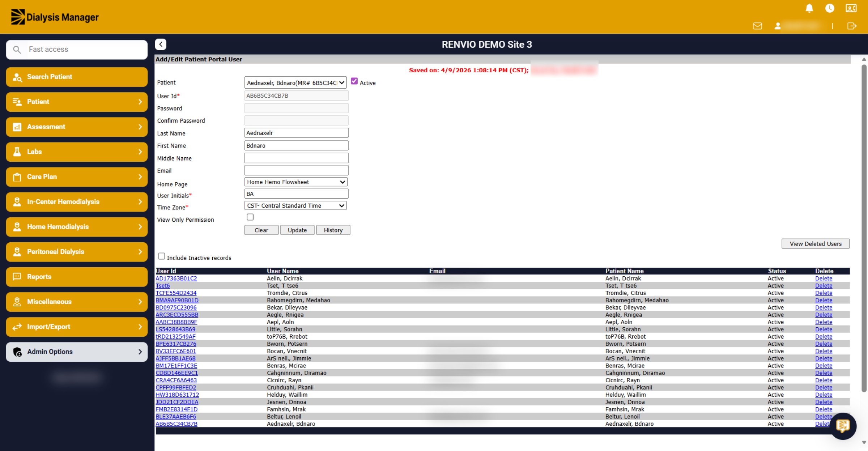The height and width of the screenshot is (451, 868).
Task: Click the Labs flask icon
Action: pyautogui.click(x=17, y=152)
